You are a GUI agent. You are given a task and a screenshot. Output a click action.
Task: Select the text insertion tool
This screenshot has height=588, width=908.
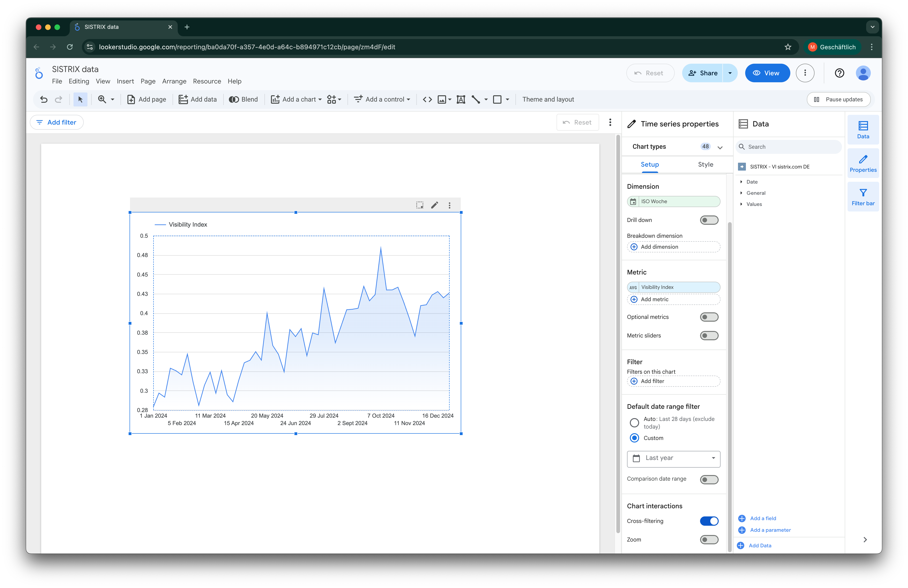(461, 99)
